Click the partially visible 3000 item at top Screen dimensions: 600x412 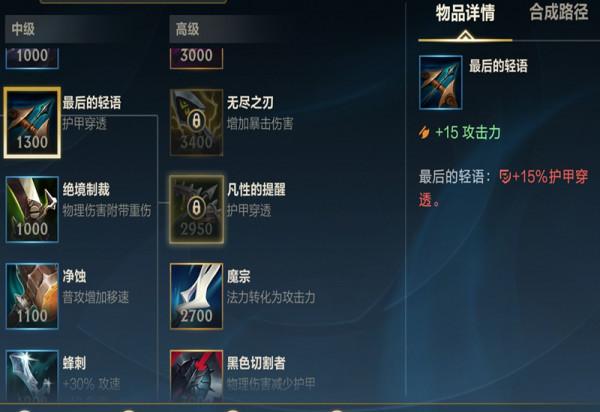tap(196, 57)
